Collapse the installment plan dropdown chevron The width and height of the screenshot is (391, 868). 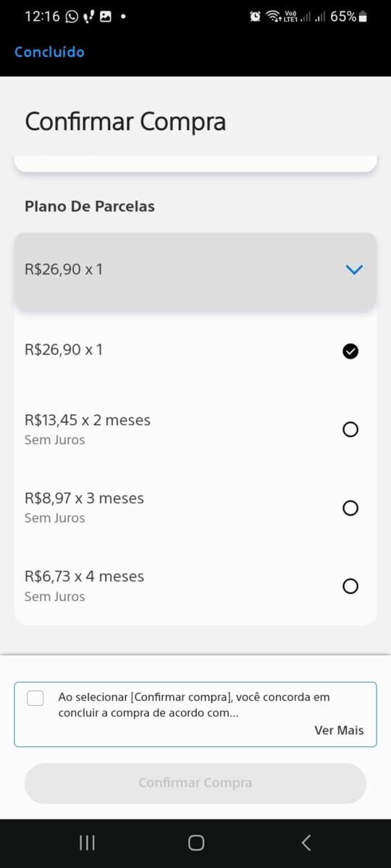[353, 270]
